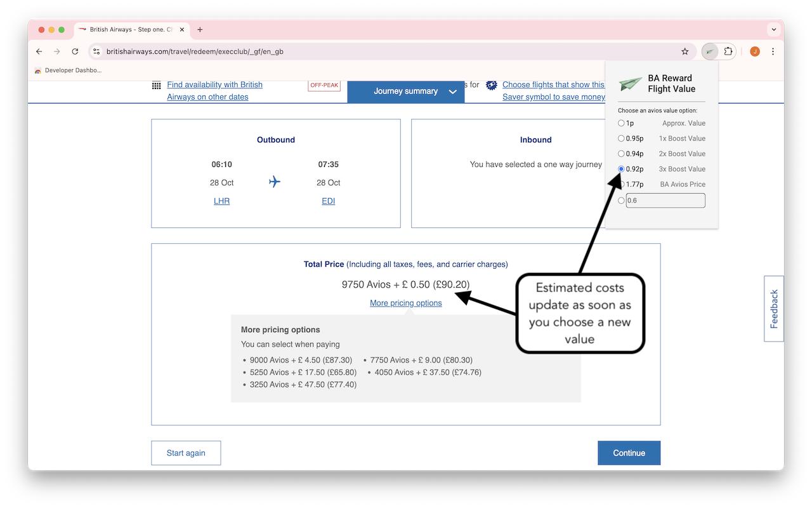
Task: Select the 0.95p 1x Boost Value option
Action: tap(621, 138)
